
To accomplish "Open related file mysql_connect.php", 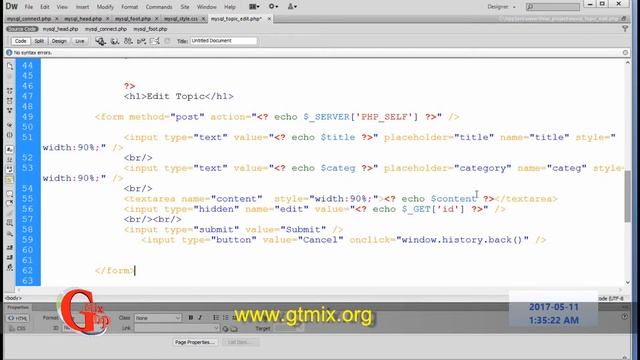I will (106, 29).
